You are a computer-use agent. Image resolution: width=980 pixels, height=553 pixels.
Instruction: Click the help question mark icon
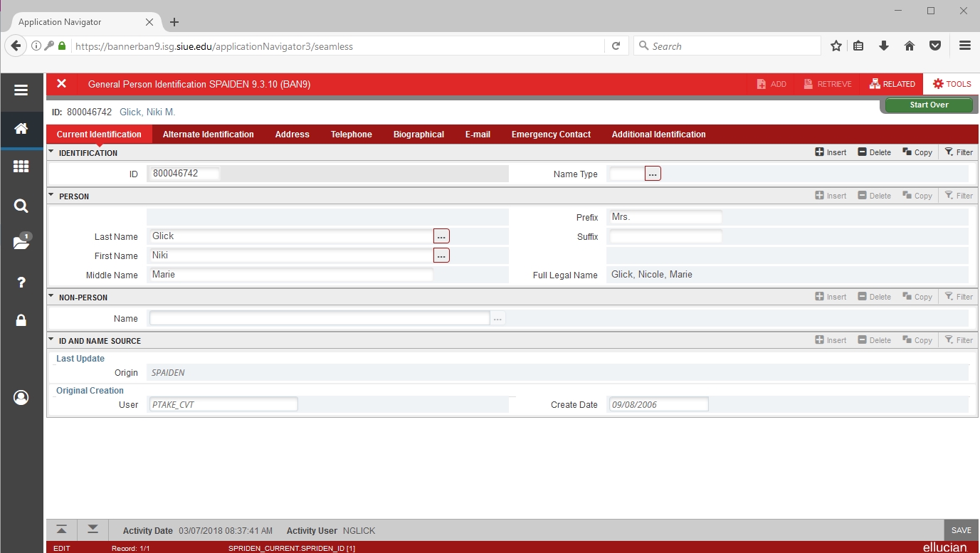click(21, 283)
